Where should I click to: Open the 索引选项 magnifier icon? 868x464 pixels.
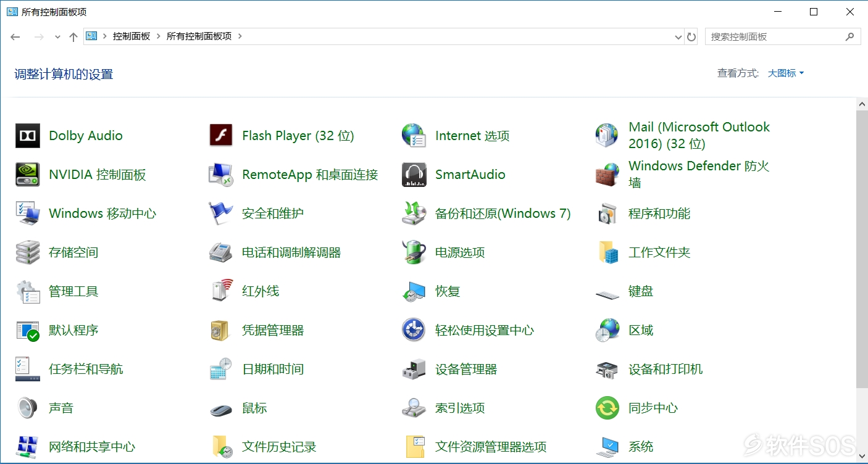coord(414,408)
